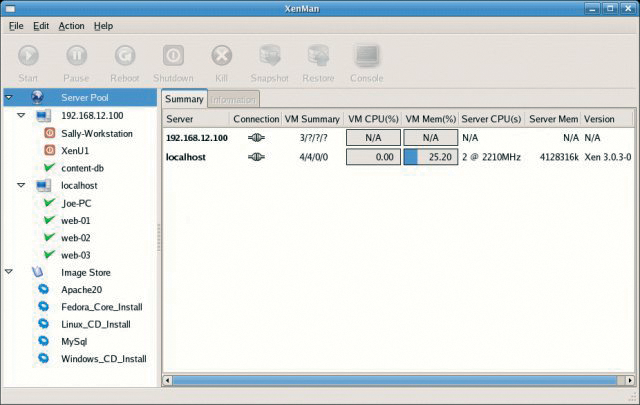Collapse the localhost server node
Screen dimensions: 640x405
[21, 185]
